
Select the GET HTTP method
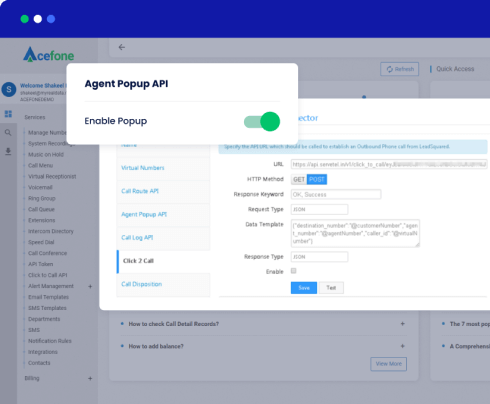click(299, 179)
